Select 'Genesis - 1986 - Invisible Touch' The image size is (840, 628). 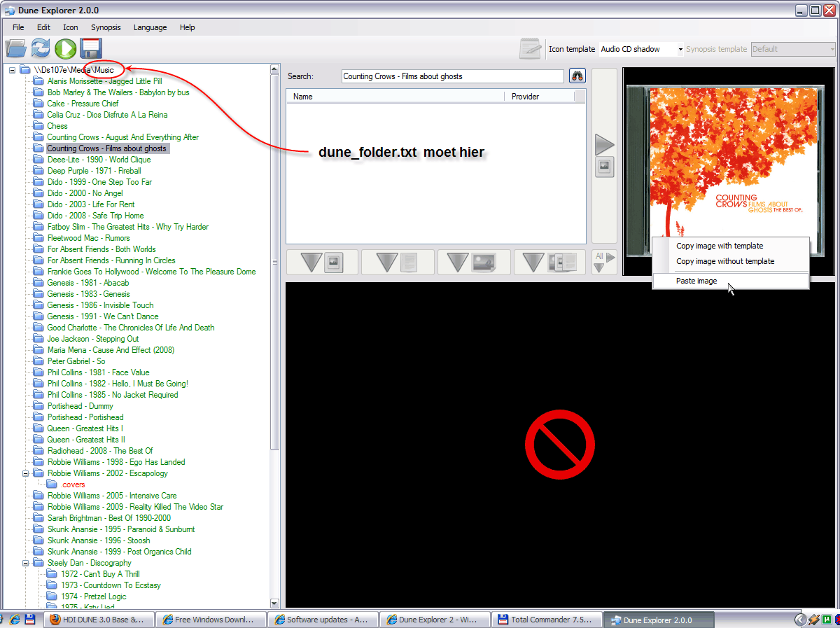pyautogui.click(x=100, y=305)
